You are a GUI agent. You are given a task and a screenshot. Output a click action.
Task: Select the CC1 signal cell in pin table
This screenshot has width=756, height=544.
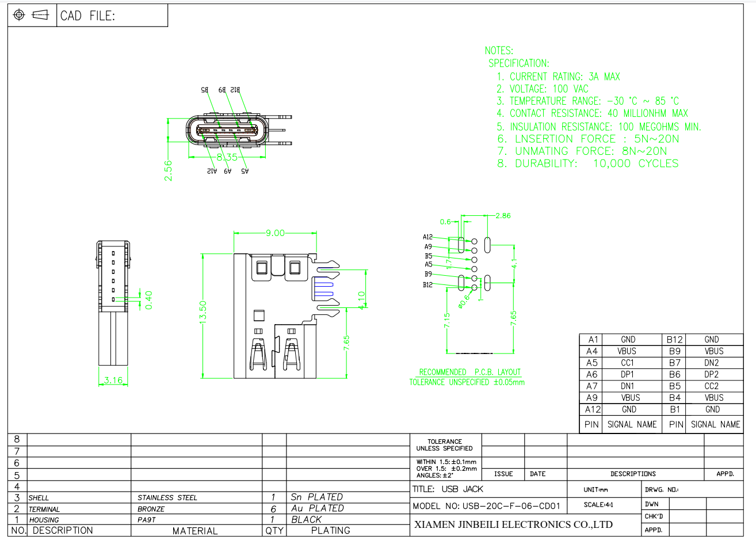coord(627,363)
